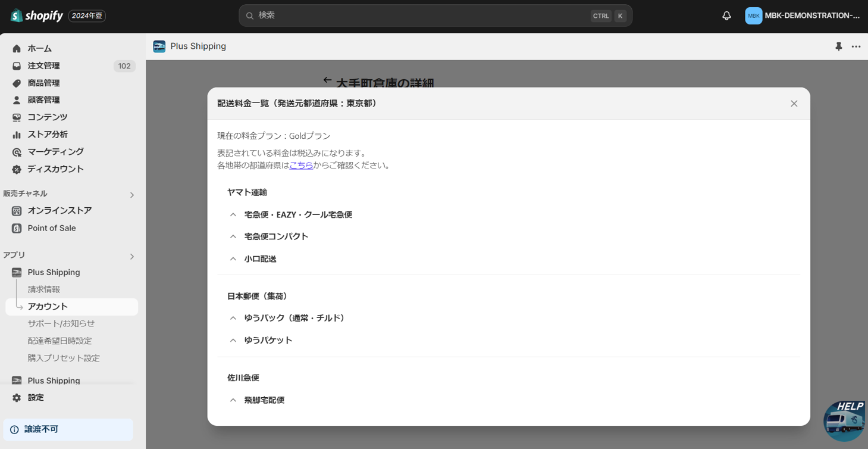Click the オンラインストア storefront icon
Viewport: 868px width, 449px height.
point(17,211)
